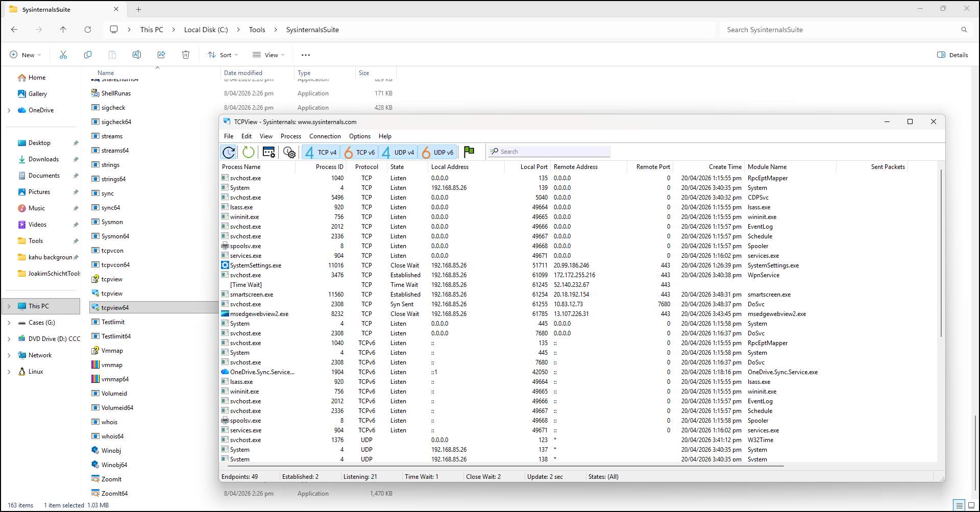The height and width of the screenshot is (512, 980).
Task: Toggle the UDP v6 filter
Action: [437, 152]
